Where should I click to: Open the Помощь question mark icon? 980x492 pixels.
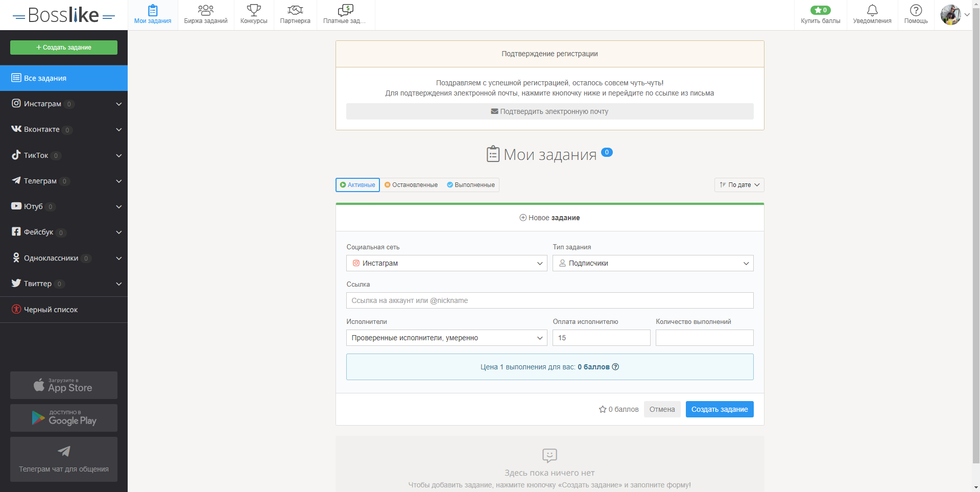916,10
